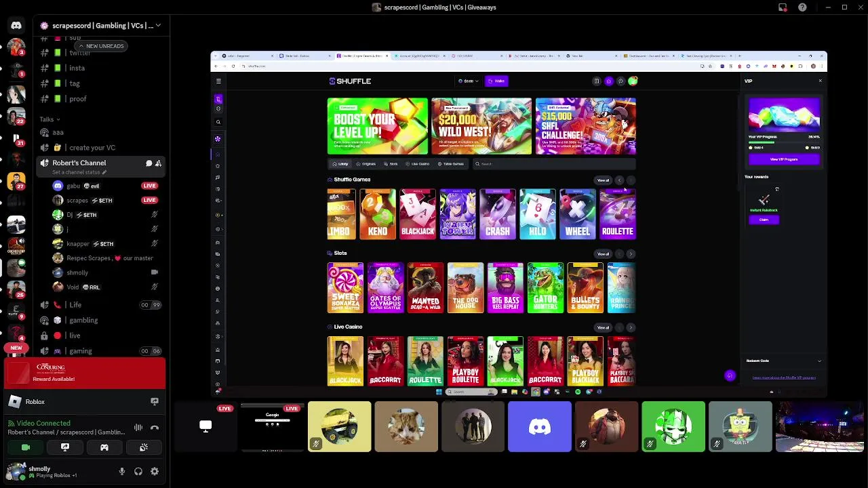Open Sweet Bonanza slot tile
The image size is (868, 488).
[345, 288]
